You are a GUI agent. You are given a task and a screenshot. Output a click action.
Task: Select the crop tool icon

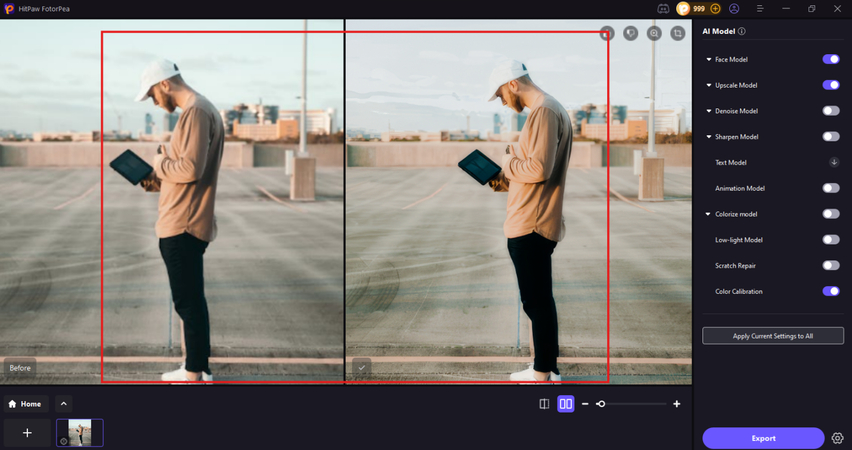coord(678,33)
